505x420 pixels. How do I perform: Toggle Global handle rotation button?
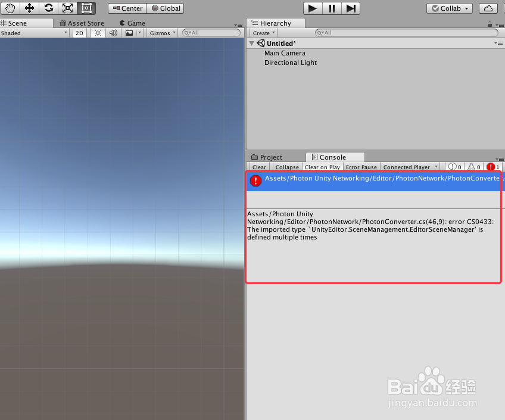[165, 8]
